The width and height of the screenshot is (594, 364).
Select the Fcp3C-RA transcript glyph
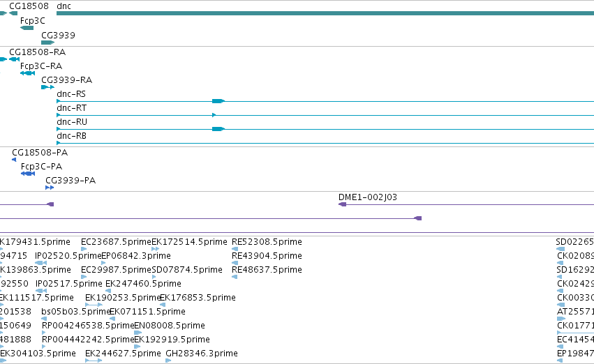[x=28, y=73]
